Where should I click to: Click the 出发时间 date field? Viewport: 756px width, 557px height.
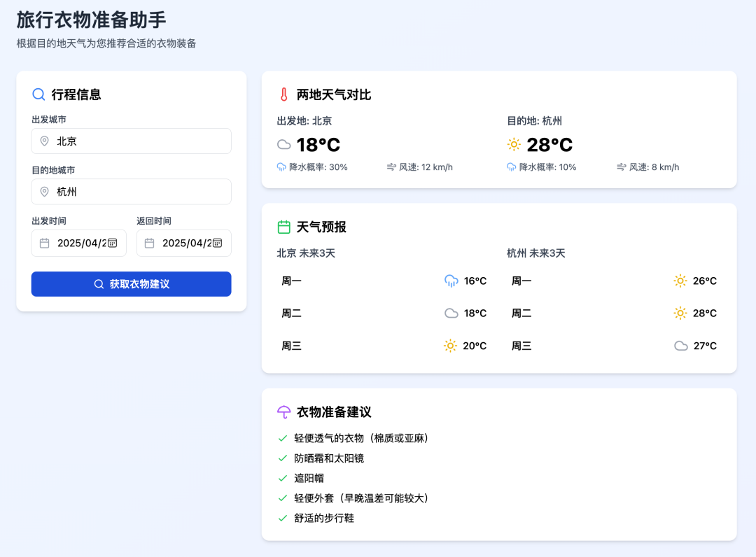point(78,243)
